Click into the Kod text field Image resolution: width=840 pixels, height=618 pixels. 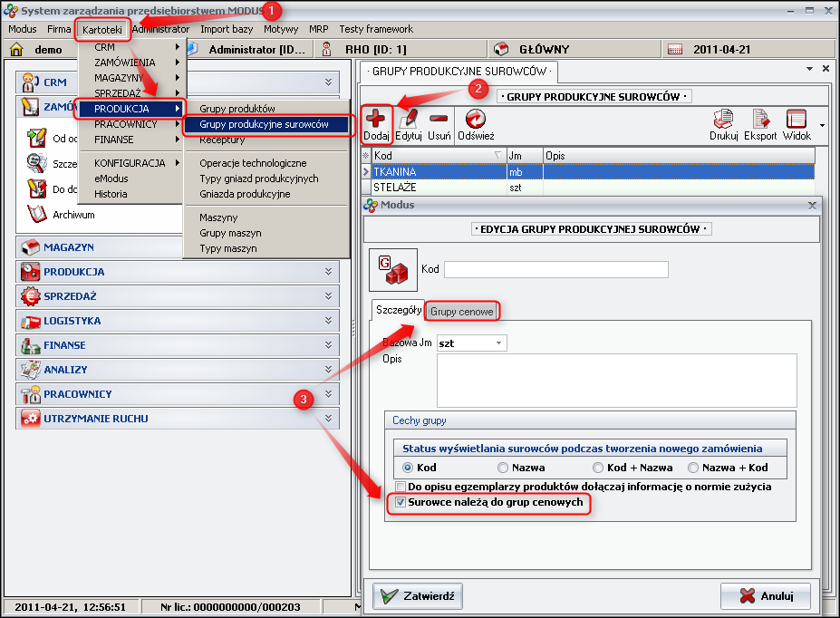pos(555,269)
